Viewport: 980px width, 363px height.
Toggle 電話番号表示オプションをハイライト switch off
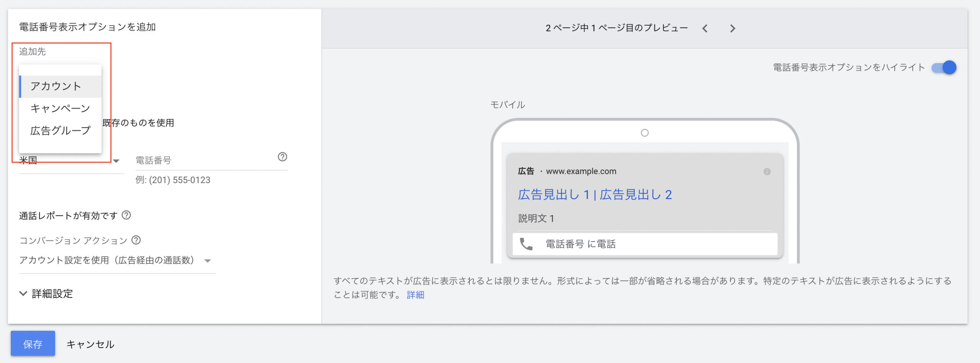944,68
